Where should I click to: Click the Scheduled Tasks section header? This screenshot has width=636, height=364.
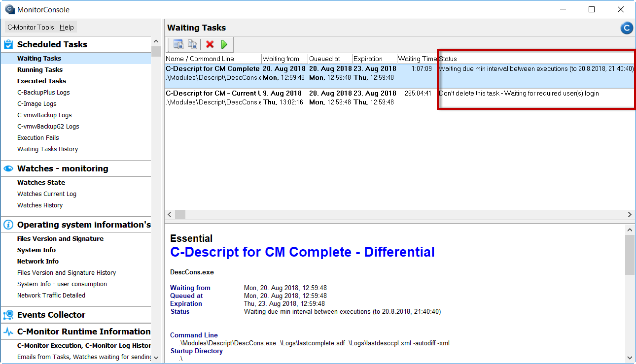tap(52, 44)
